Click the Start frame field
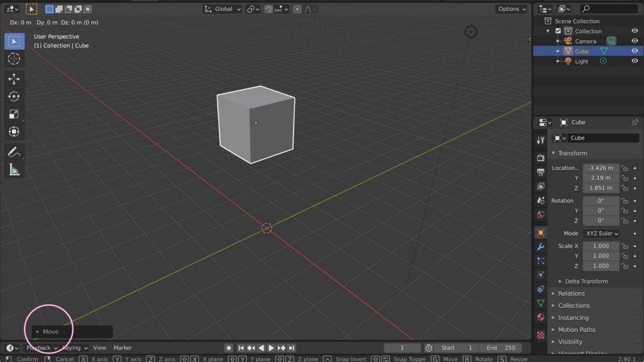Viewport: 644px width, 362px height. pyautogui.click(x=457, y=348)
